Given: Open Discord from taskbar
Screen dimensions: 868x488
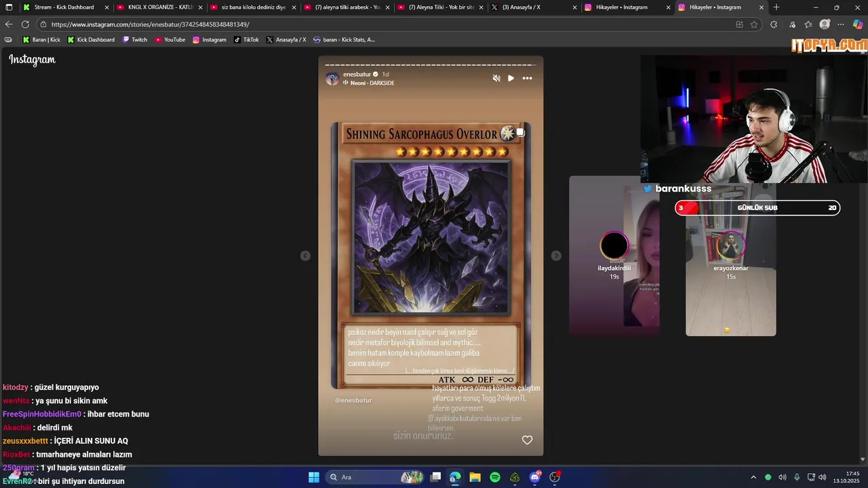Looking at the screenshot, I should click(535, 477).
